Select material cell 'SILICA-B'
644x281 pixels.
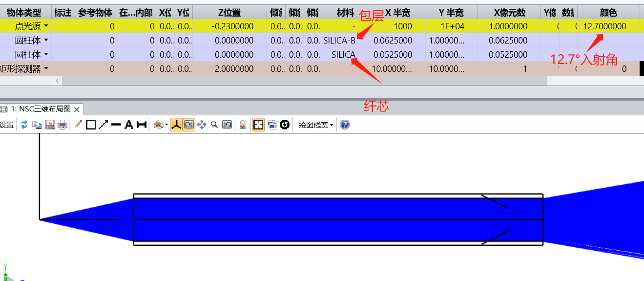click(x=339, y=41)
